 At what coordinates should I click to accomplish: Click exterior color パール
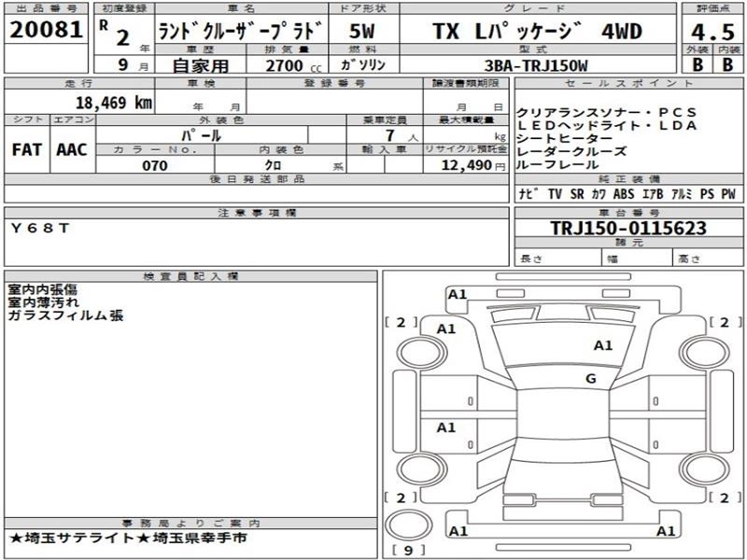[x=202, y=135]
